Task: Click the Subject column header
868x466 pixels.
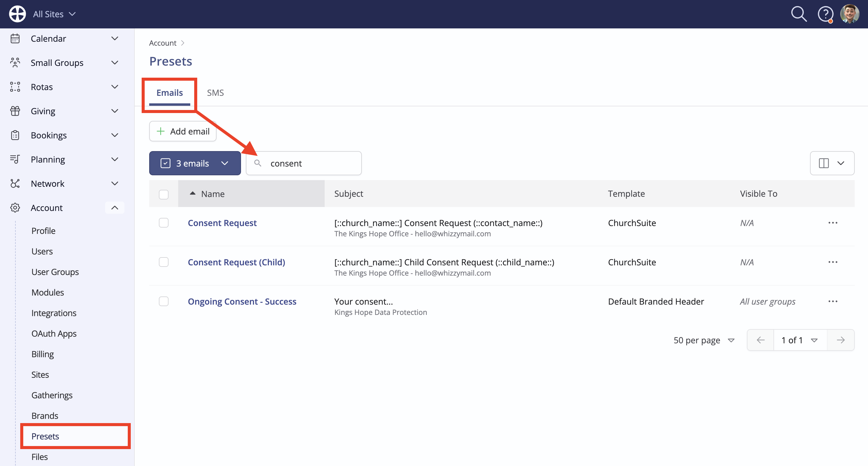Action: [349, 193]
